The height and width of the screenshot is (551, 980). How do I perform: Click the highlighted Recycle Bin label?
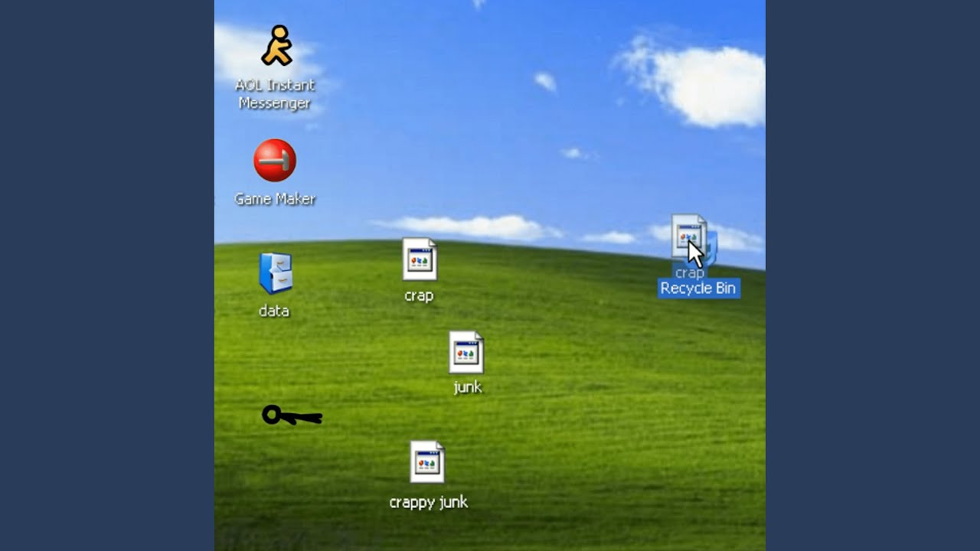coord(698,289)
